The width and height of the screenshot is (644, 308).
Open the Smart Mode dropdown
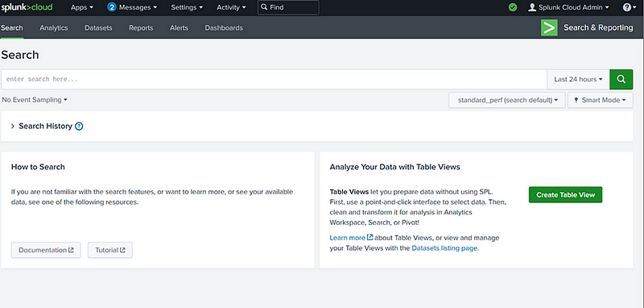(x=600, y=100)
